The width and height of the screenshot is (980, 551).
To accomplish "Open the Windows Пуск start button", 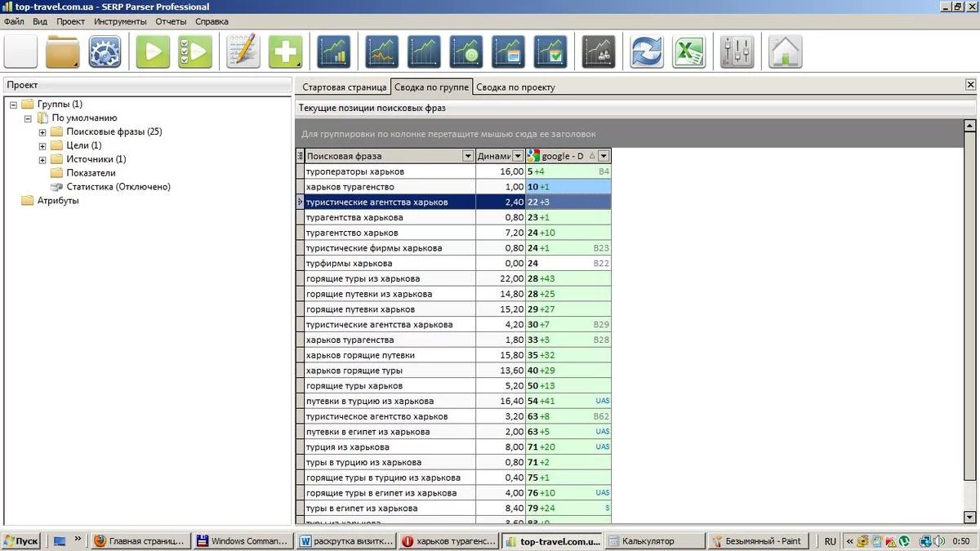I will coord(21,540).
